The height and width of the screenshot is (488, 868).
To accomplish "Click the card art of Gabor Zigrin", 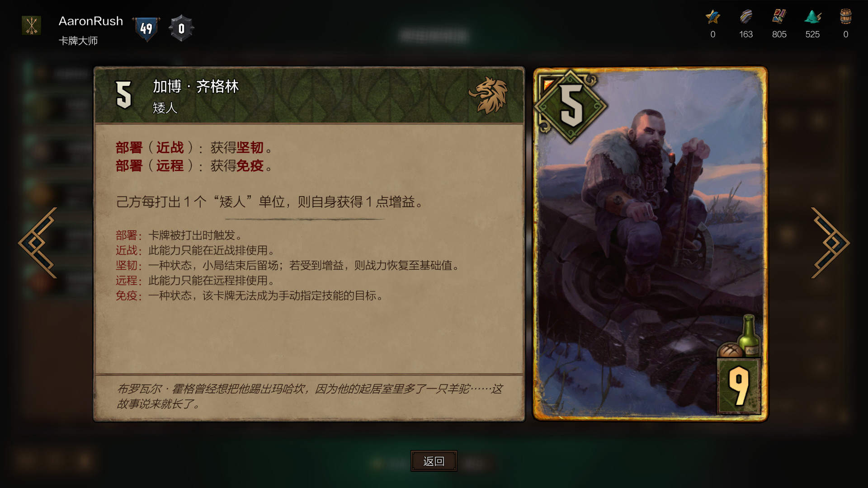I will pyautogui.click(x=651, y=244).
